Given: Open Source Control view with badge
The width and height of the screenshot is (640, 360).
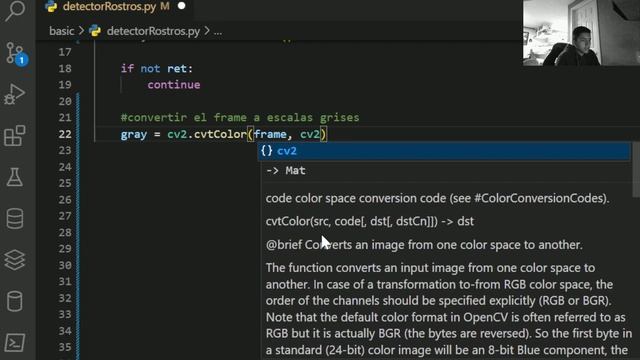Looking at the screenshot, I should click(16, 53).
